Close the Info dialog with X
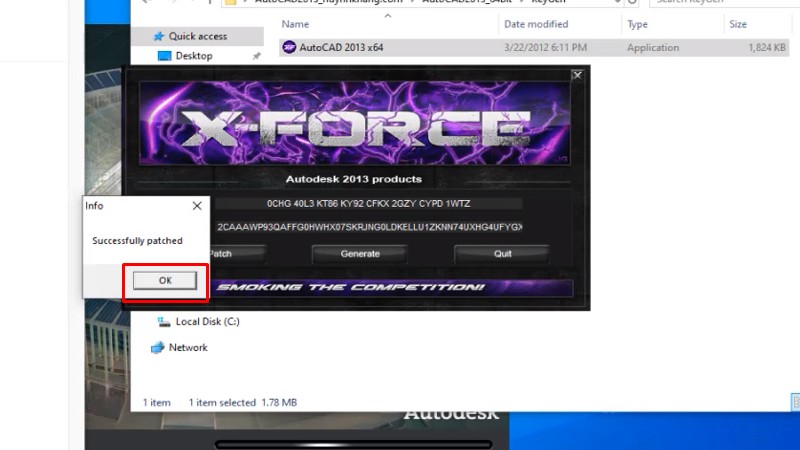 tap(196, 206)
